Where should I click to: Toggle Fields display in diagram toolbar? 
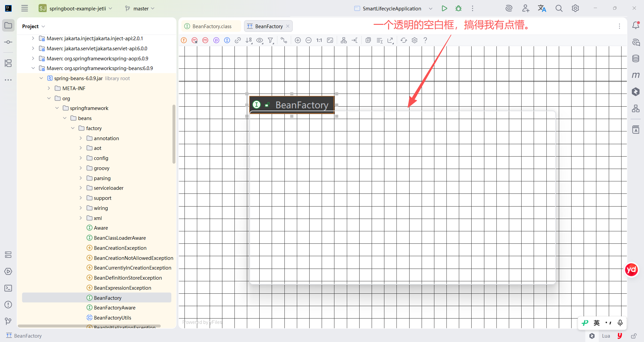[184, 40]
